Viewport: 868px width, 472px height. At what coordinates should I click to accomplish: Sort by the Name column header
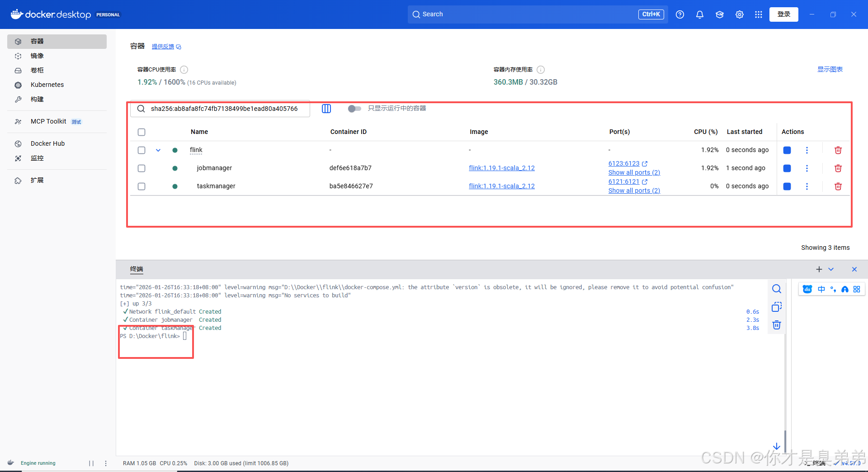point(199,132)
